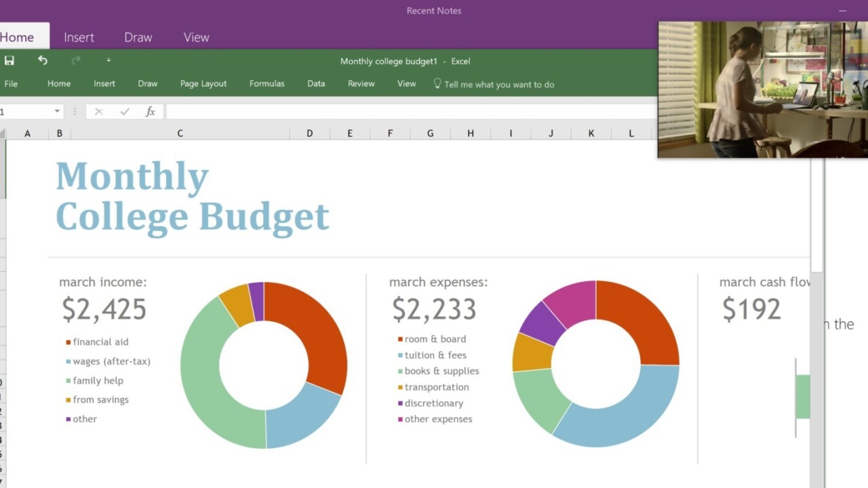Open Insert Function with the fx icon
The width and height of the screenshot is (868, 488).
pos(151,112)
